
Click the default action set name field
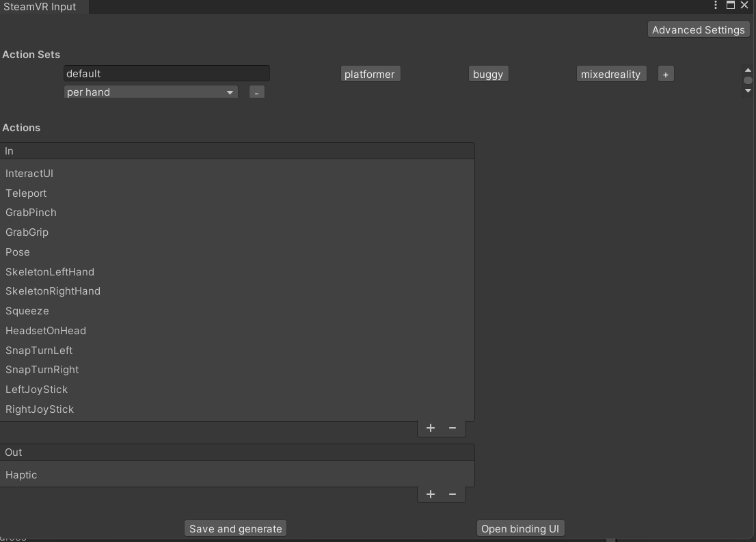pos(166,73)
